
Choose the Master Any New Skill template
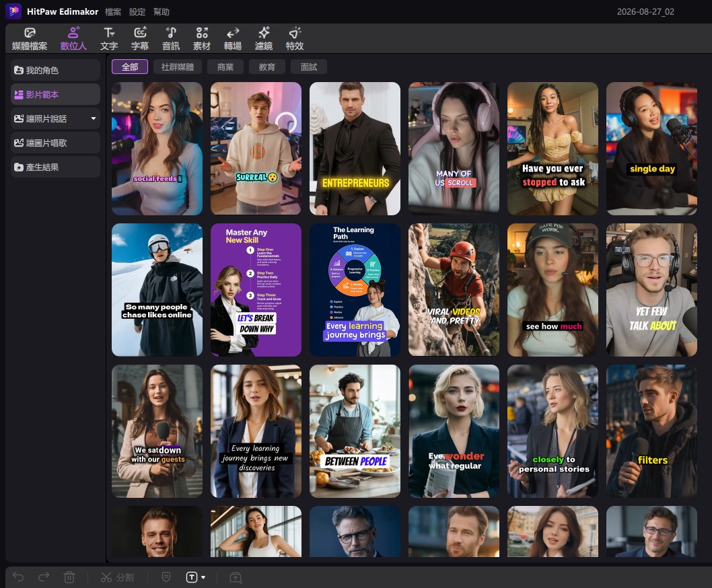(256, 290)
